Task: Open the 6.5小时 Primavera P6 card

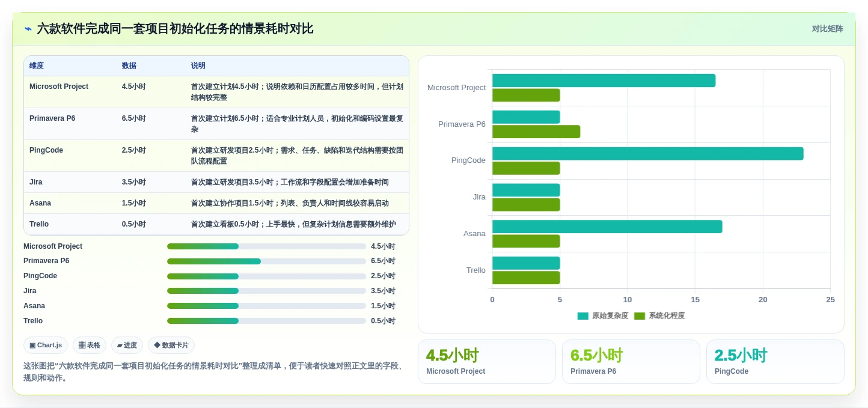Action: point(631,362)
